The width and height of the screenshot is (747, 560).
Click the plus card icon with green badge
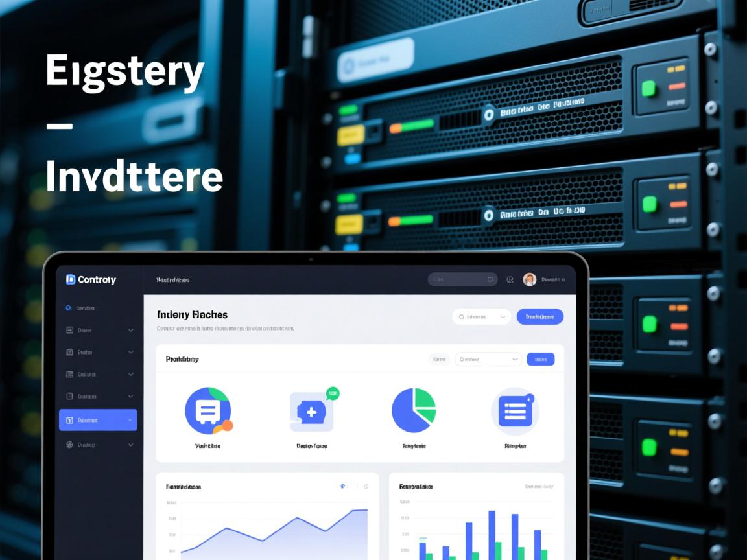312,412
